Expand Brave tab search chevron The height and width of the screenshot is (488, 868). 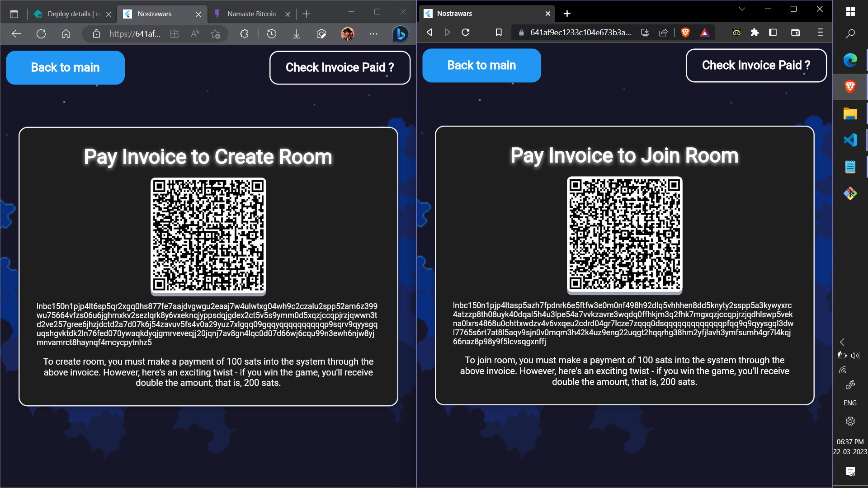pyautogui.click(x=742, y=9)
